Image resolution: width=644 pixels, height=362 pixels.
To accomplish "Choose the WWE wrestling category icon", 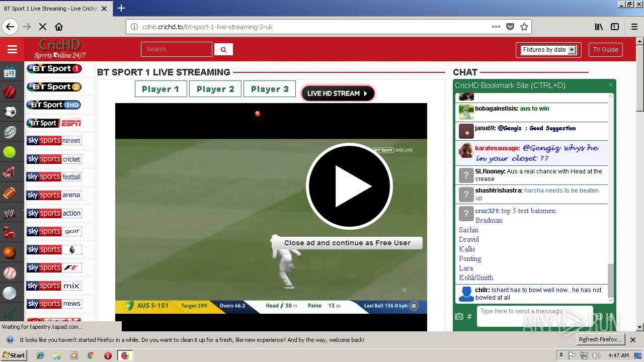I will pos(10,213).
